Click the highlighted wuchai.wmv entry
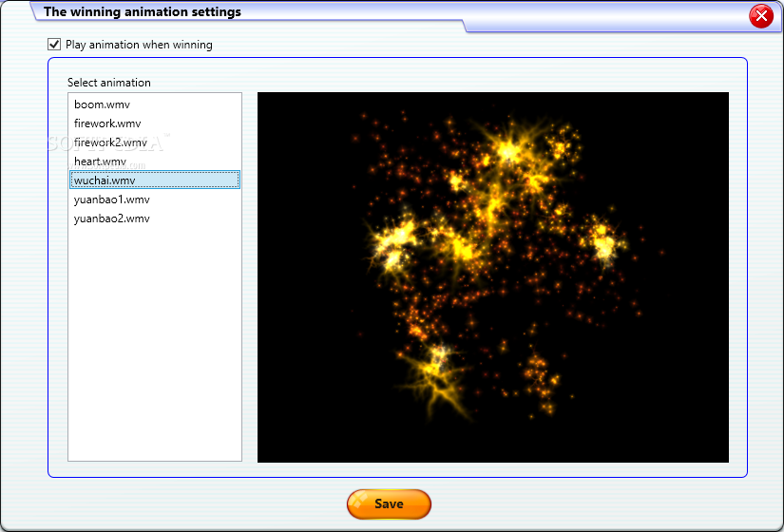784x532 pixels. point(155,180)
